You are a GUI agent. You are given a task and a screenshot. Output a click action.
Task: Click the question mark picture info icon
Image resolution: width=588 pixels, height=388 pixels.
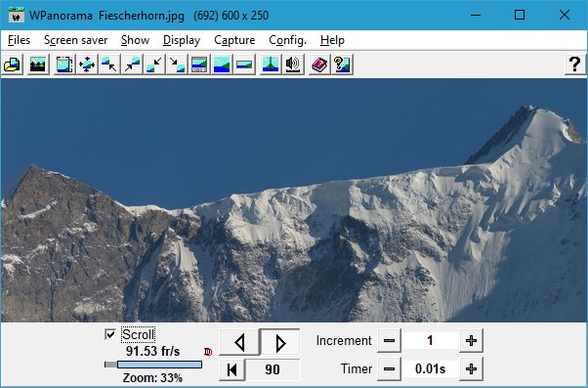[x=342, y=65]
